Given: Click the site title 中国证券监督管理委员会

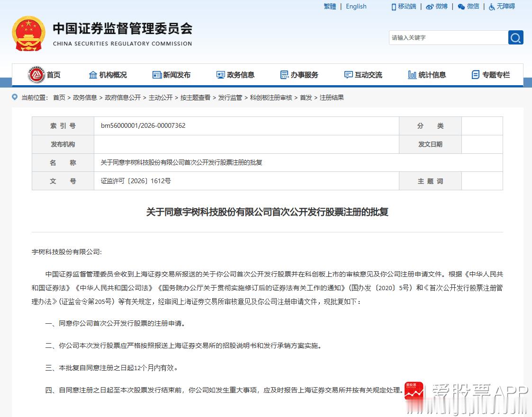Looking at the screenshot, I should pyautogui.click(x=123, y=28).
